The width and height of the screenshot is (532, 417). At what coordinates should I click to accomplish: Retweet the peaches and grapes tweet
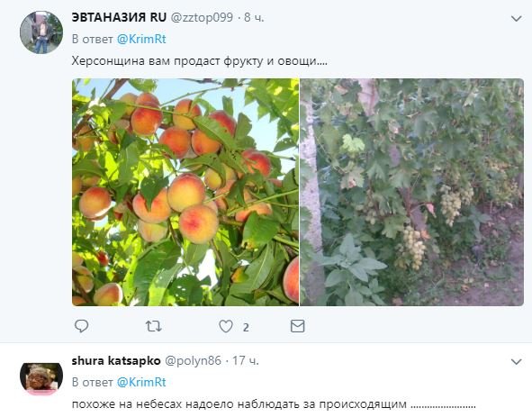[x=153, y=326]
